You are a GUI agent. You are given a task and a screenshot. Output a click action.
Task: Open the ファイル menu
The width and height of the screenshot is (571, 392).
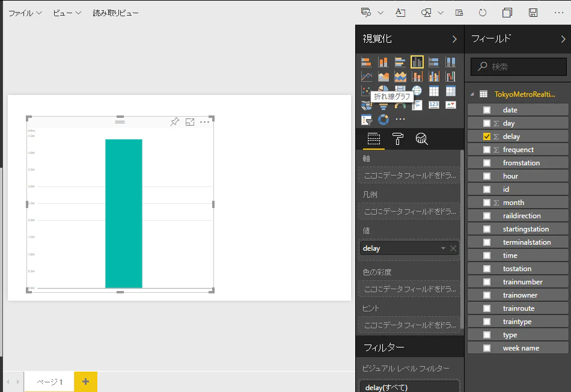pyautogui.click(x=25, y=13)
